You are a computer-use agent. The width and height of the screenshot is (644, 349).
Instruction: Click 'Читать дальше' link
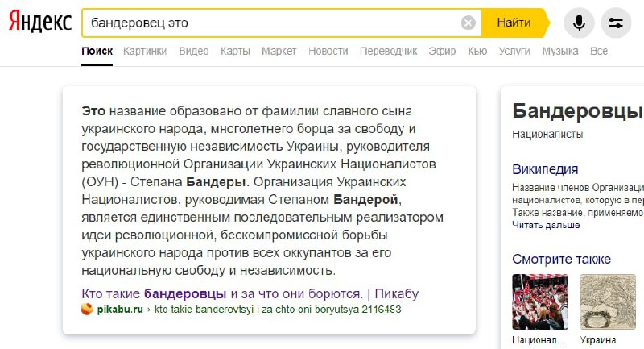coord(546,225)
